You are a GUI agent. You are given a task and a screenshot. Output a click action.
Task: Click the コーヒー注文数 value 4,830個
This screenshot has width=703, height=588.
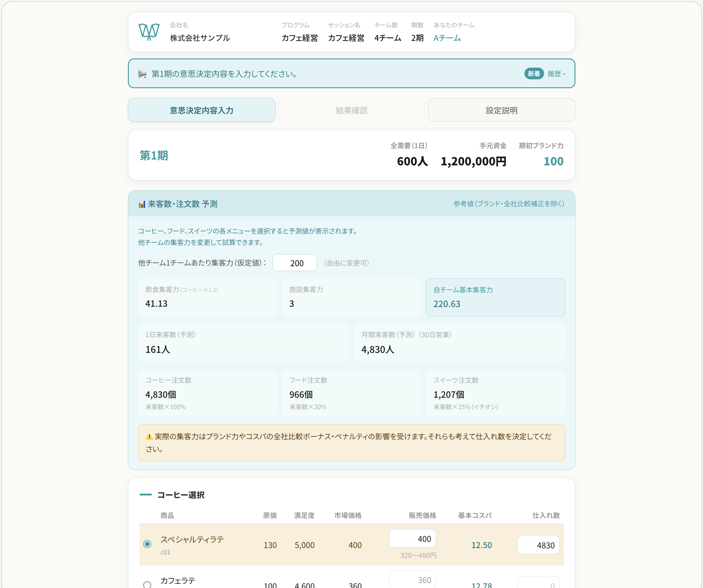161,395
